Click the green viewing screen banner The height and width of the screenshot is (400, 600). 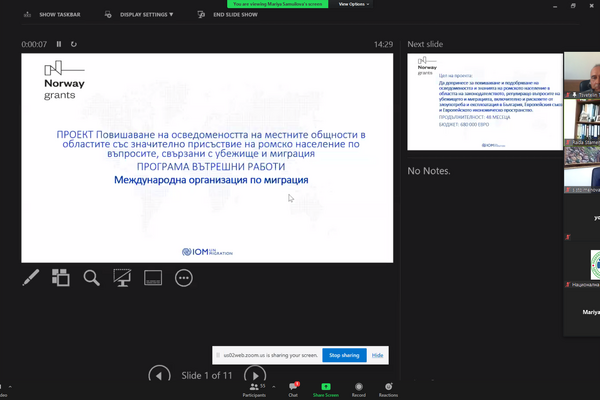pyautogui.click(x=277, y=4)
